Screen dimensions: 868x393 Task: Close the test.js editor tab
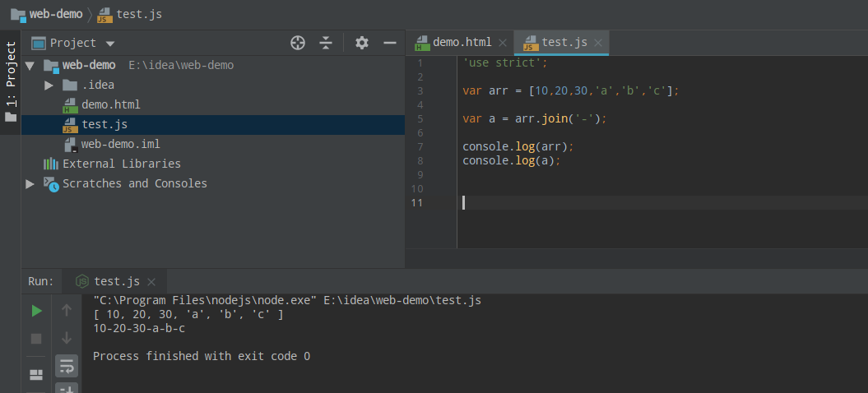(598, 43)
